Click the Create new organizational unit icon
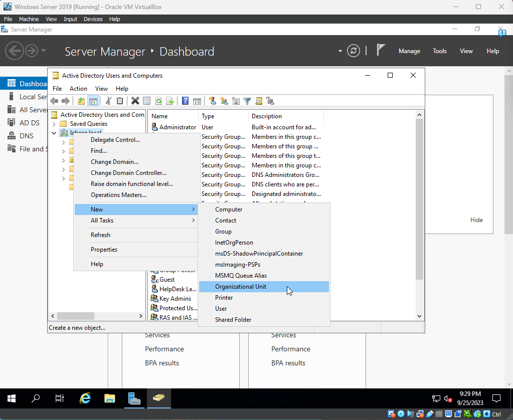Viewport: 513px width, 420px height. pyautogui.click(x=236, y=101)
